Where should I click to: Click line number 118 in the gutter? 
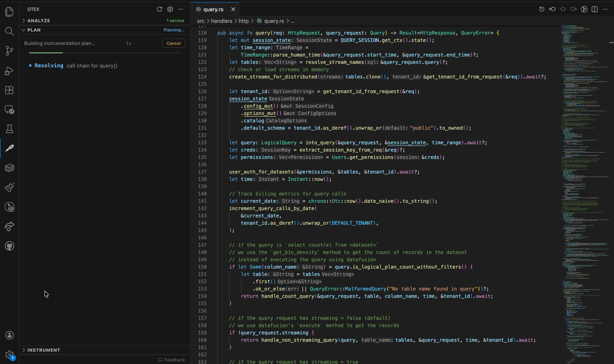[x=202, y=33]
